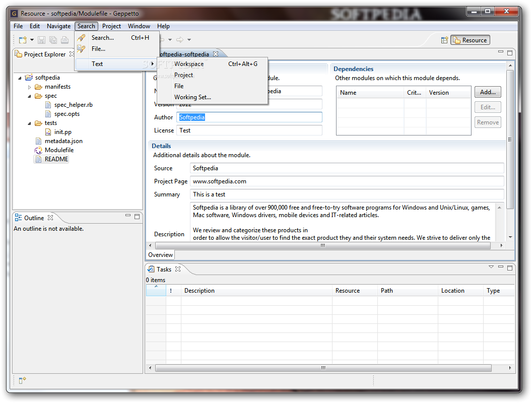This screenshot has height=403, width=532.
Task: Click the Forward navigation arrow icon
Action: (180, 40)
